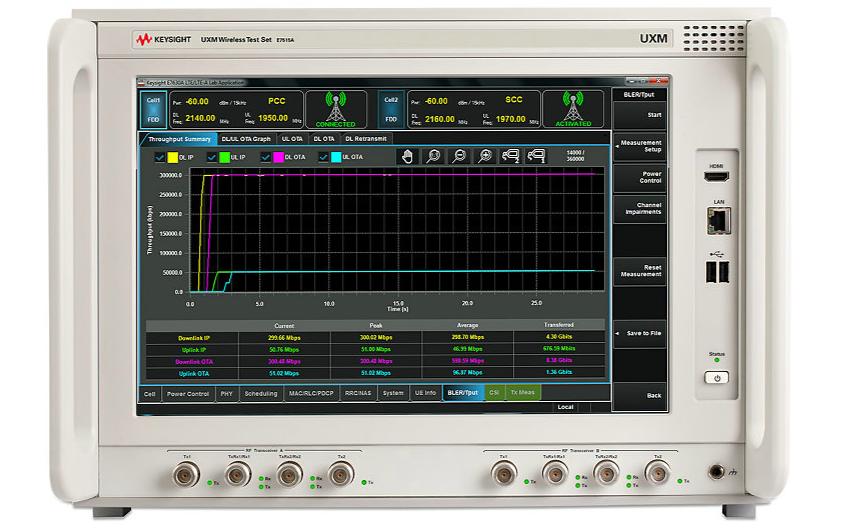Screen dimensions: 846x531
Task: Switch to the DL/UL OTA Graph tab
Action: pos(246,139)
